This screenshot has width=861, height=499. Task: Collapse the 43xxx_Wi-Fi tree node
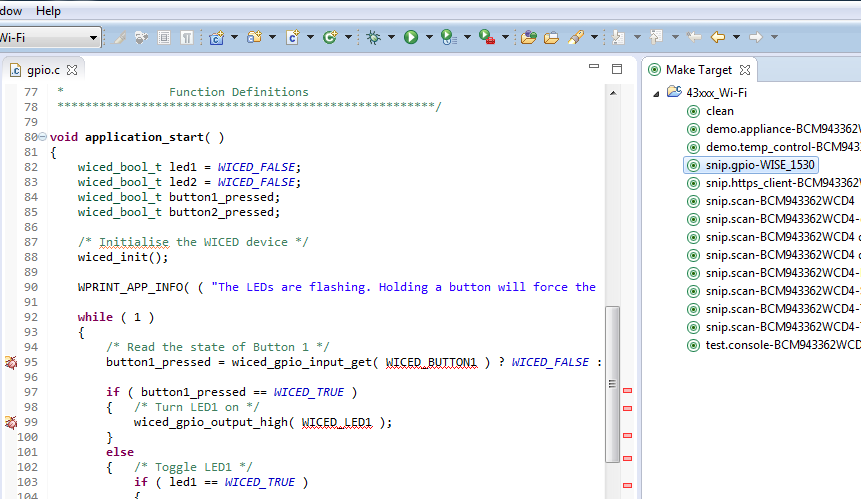(656, 93)
